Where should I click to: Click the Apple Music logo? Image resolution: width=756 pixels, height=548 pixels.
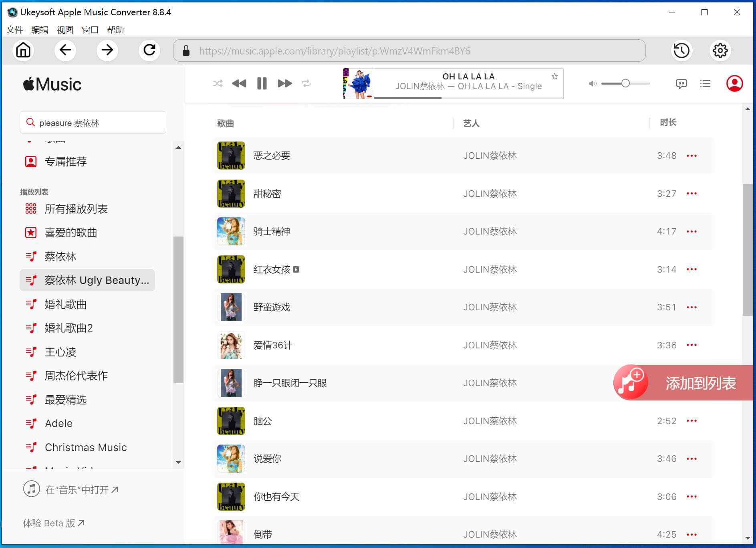pos(52,84)
